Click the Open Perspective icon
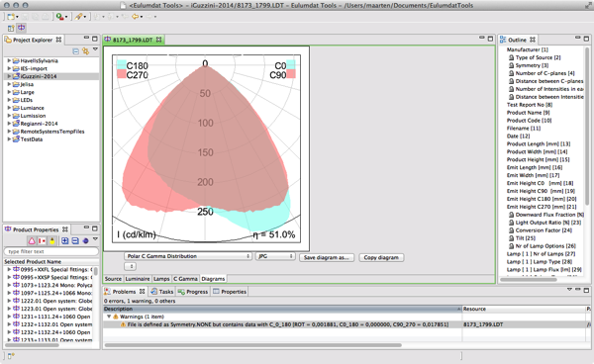594x364 pixels. pos(11,28)
